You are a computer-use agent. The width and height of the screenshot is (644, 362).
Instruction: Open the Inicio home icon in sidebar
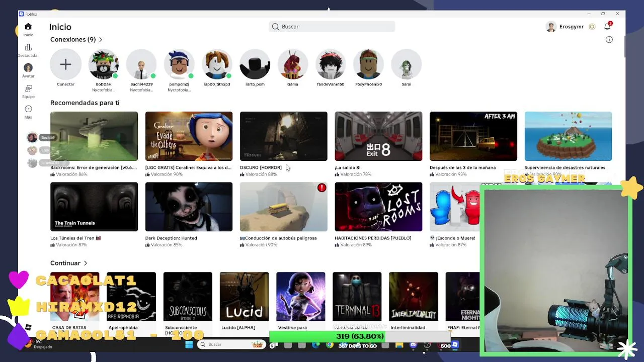(x=28, y=27)
